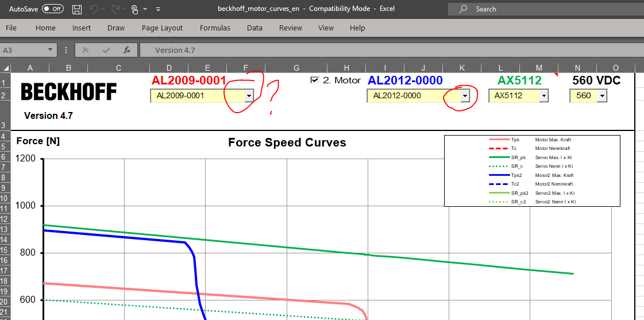Click the Tpk2 Motor2 Max. Kraft legend entry

click(x=533, y=175)
